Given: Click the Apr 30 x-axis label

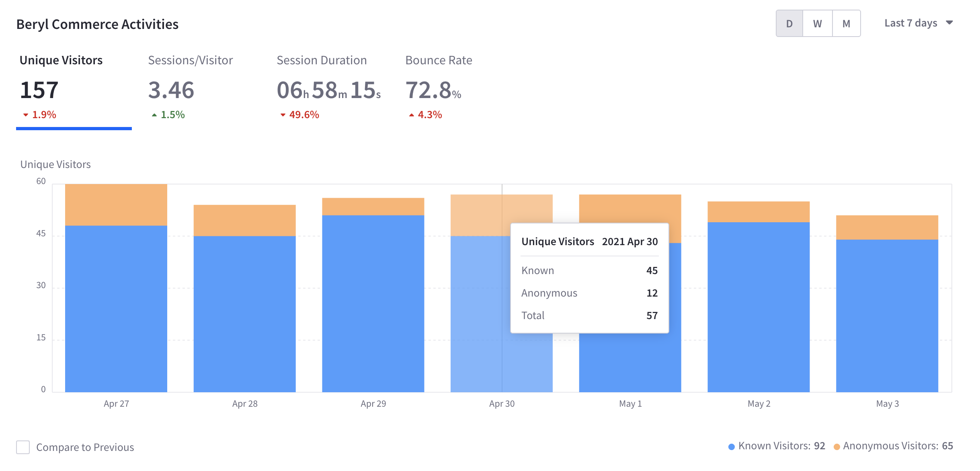Looking at the screenshot, I should click(502, 403).
